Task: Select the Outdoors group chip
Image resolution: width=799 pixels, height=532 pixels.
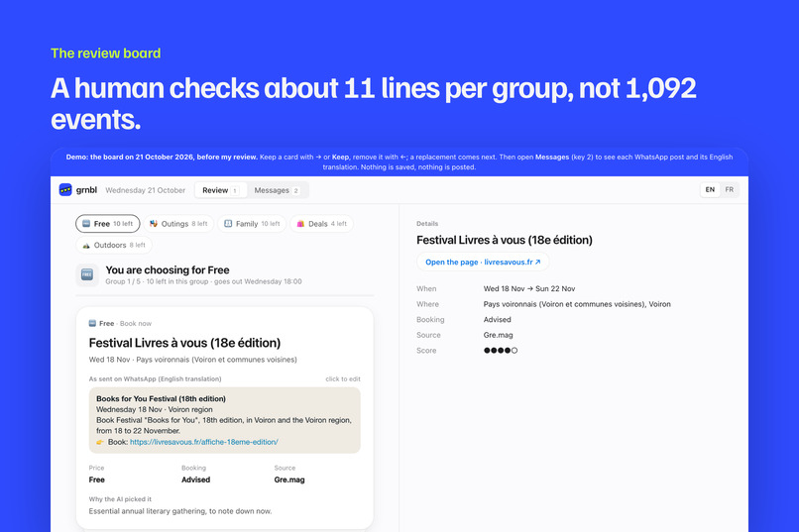Action: click(x=114, y=245)
